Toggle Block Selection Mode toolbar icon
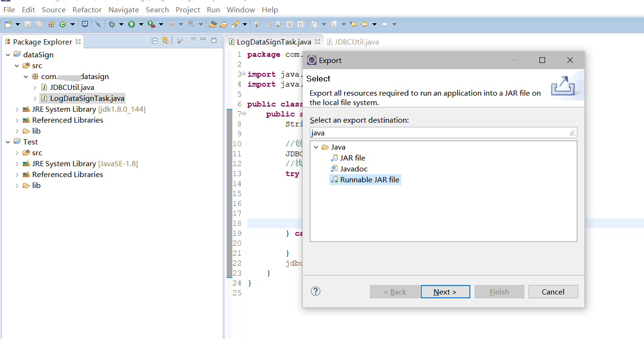The height and width of the screenshot is (339, 644). tap(290, 24)
